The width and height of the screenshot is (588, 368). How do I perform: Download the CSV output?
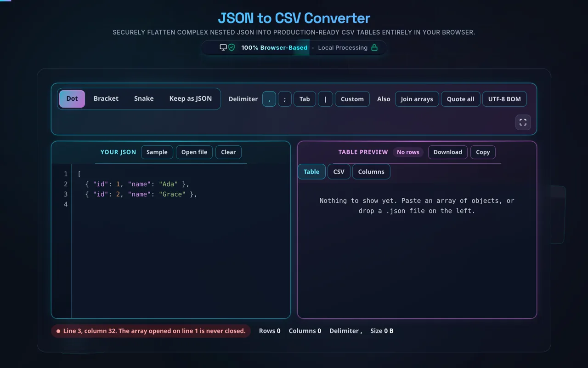[448, 152]
